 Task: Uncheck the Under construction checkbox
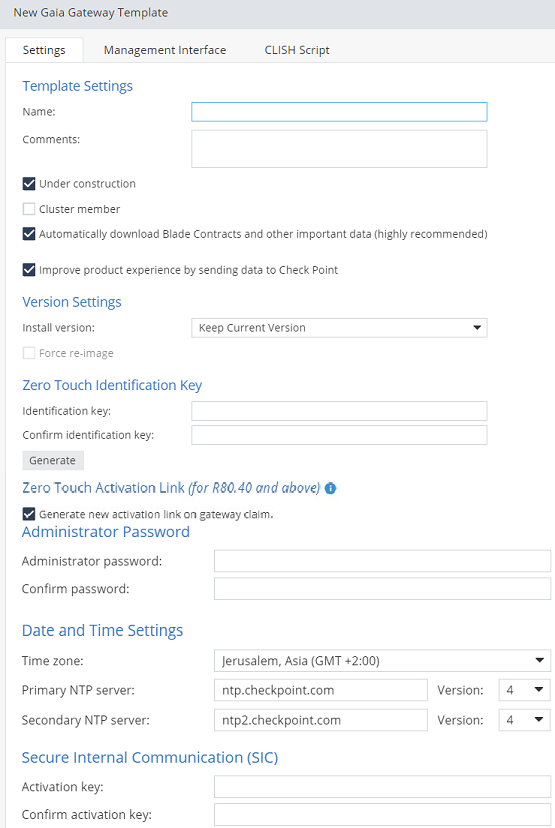(x=29, y=184)
